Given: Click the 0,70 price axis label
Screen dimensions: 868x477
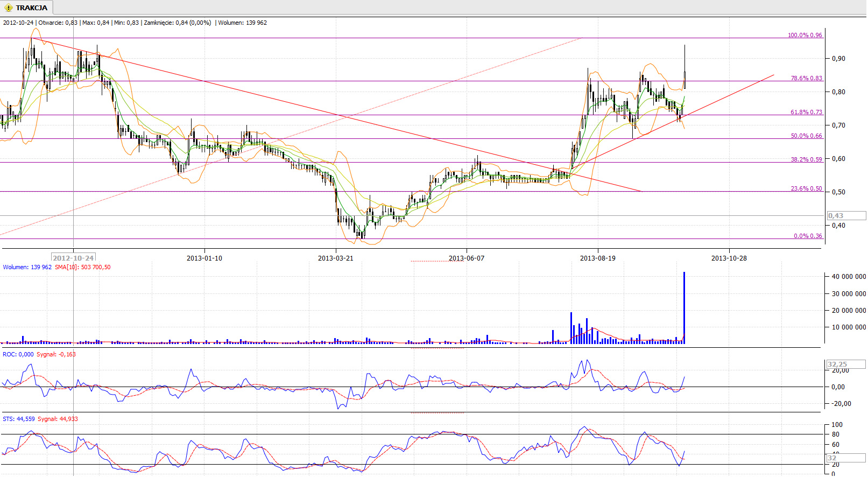Looking at the screenshot, I should coord(838,125).
